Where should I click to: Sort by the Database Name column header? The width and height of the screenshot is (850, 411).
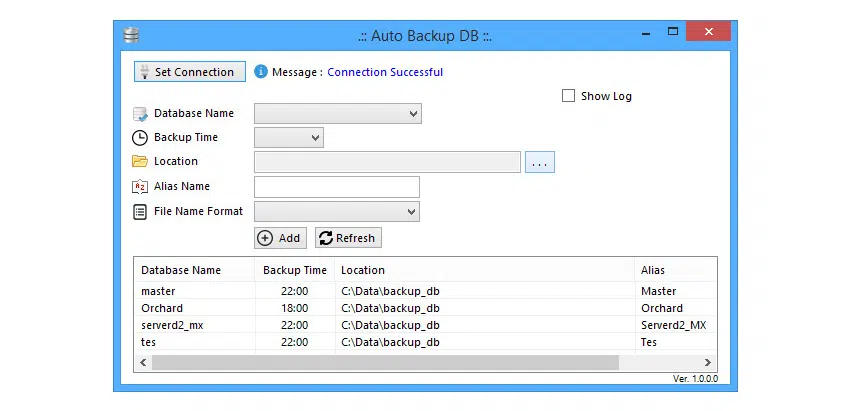coord(181,270)
